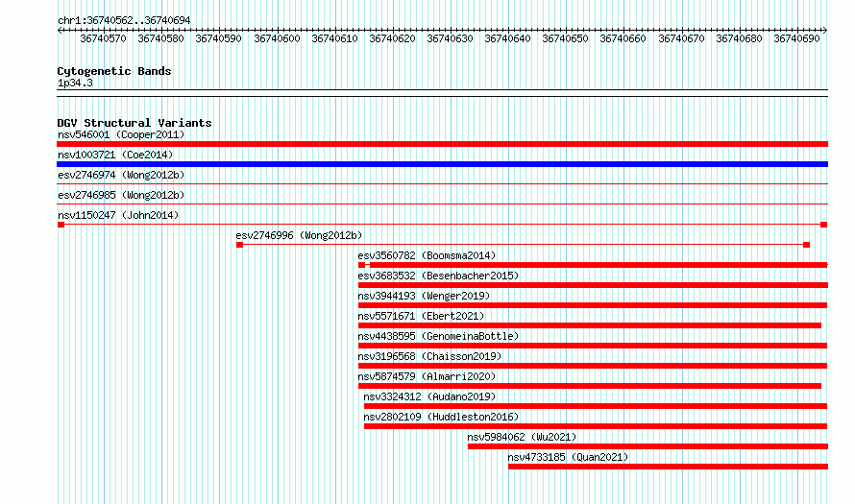The height and width of the screenshot is (504, 855).
Task: Click right end block of esv2746996
Action: coord(806,245)
